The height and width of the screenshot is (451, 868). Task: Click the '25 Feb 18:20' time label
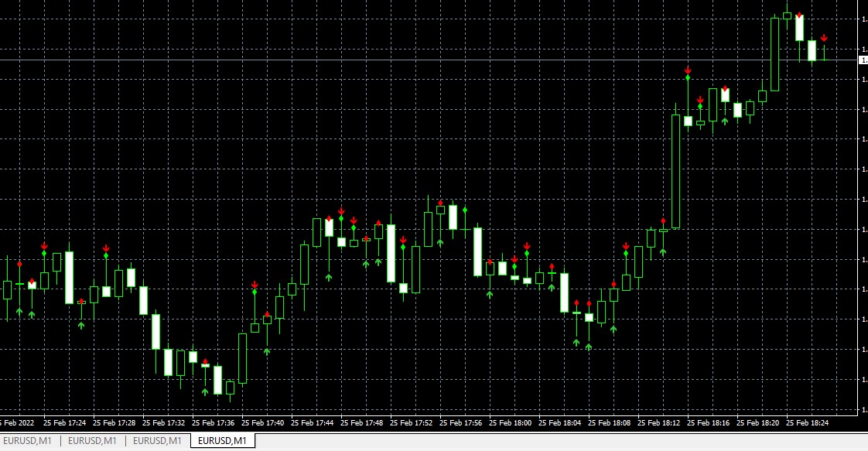757,423
